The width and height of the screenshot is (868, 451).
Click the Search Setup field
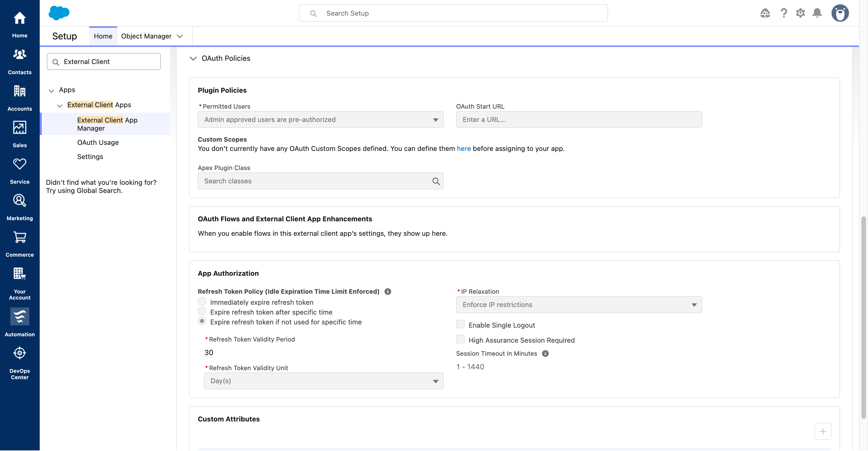click(453, 13)
